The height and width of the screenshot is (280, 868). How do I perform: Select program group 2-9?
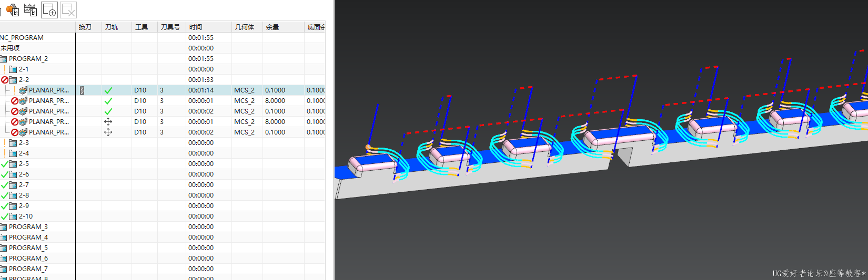click(x=24, y=206)
